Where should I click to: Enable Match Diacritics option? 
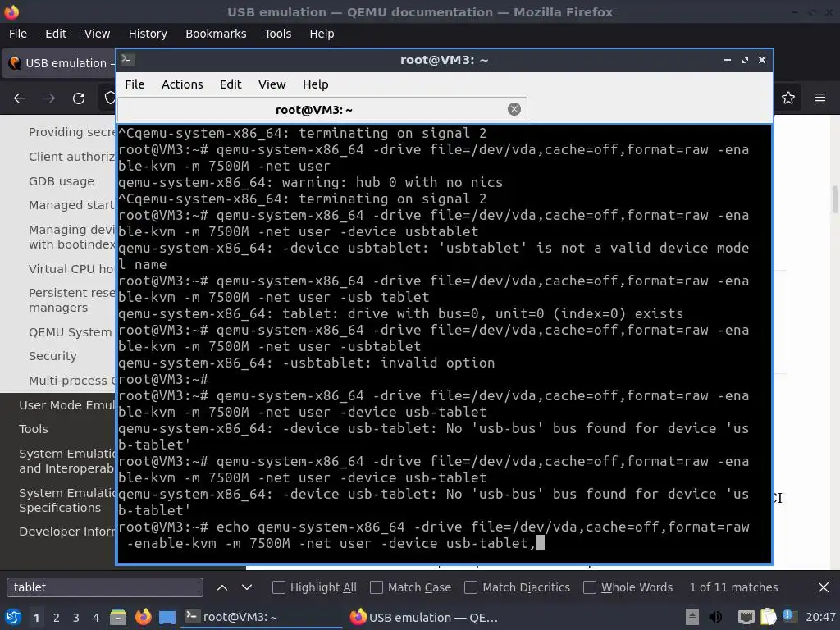471,587
